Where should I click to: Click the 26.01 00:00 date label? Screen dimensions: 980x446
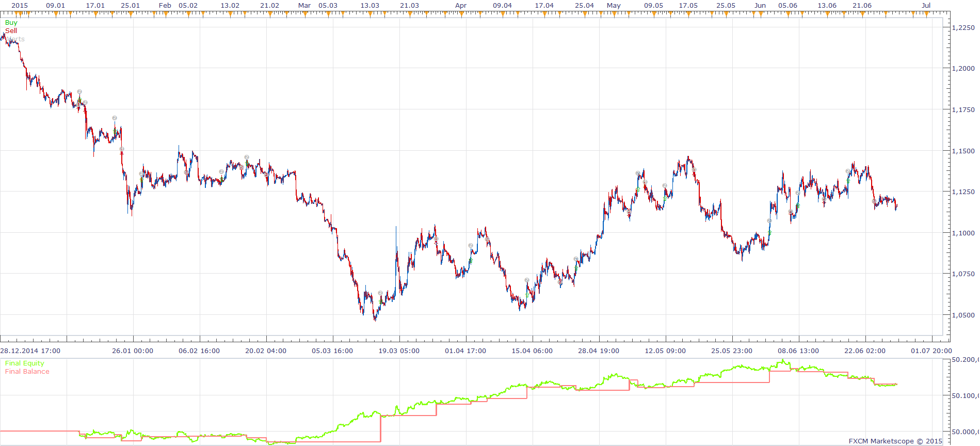coord(133,351)
